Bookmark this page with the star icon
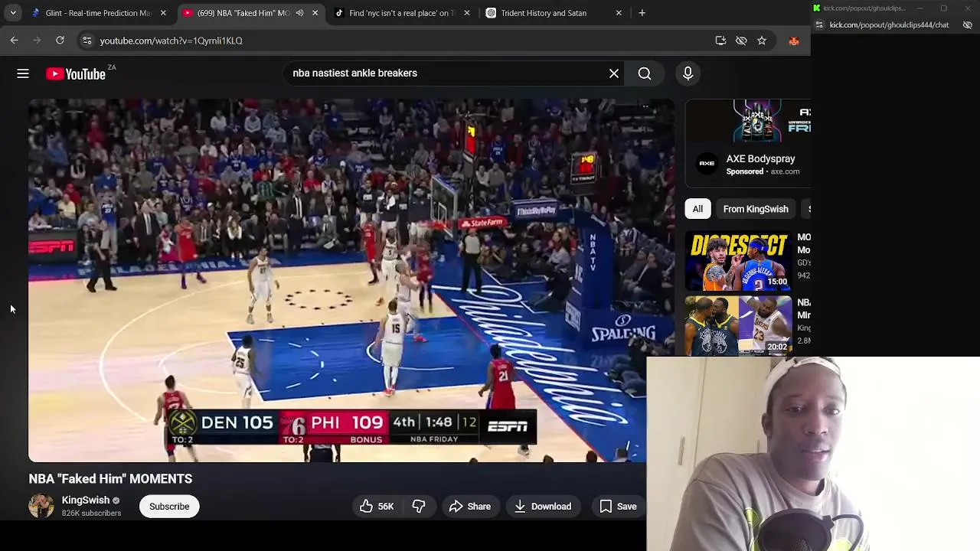The image size is (980, 551). click(762, 41)
